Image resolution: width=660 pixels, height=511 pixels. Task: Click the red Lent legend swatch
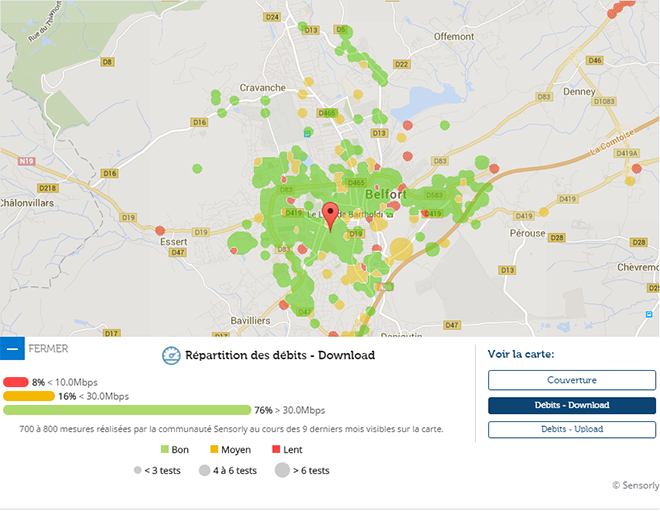276,450
